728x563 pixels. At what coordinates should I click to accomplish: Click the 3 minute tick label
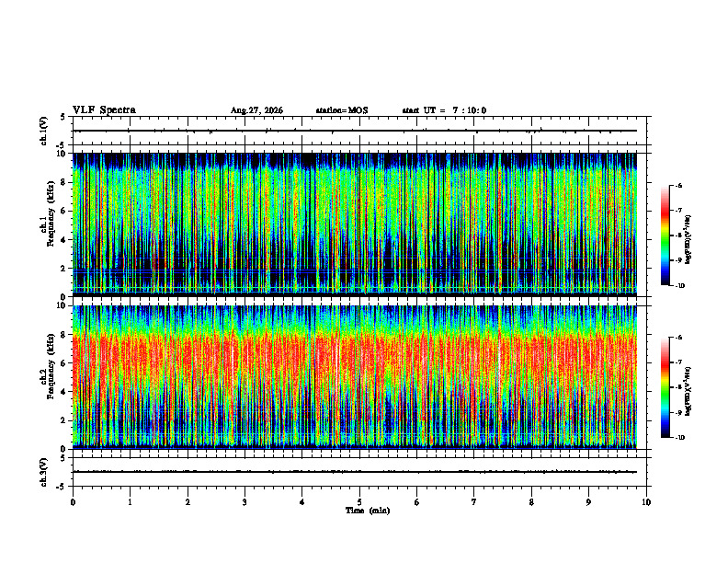click(x=245, y=502)
